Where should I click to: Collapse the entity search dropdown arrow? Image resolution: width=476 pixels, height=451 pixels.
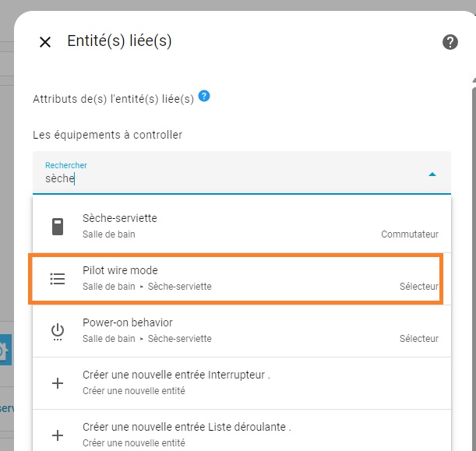pos(432,174)
